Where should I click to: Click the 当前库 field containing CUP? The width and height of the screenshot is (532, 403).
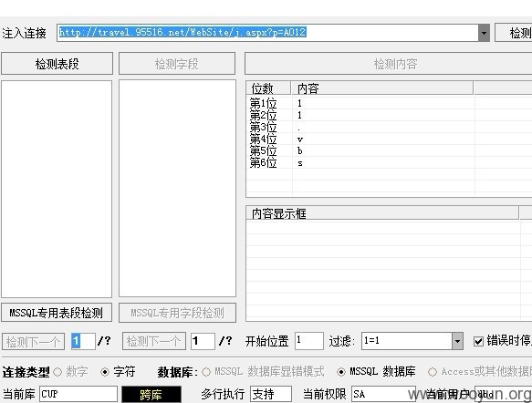click(x=78, y=394)
